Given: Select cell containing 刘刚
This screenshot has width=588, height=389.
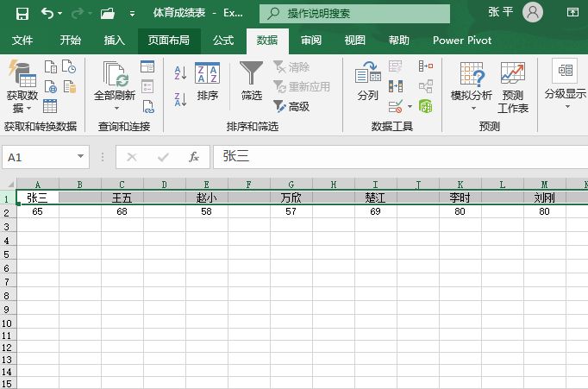Looking at the screenshot, I should pos(545,198).
